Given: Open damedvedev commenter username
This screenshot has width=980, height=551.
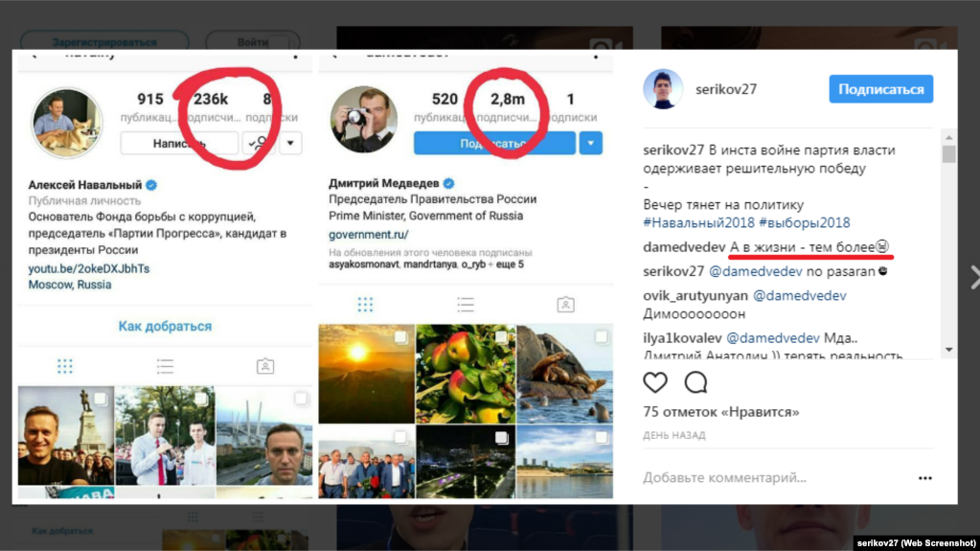Looking at the screenshot, I should pyautogui.click(x=684, y=247).
